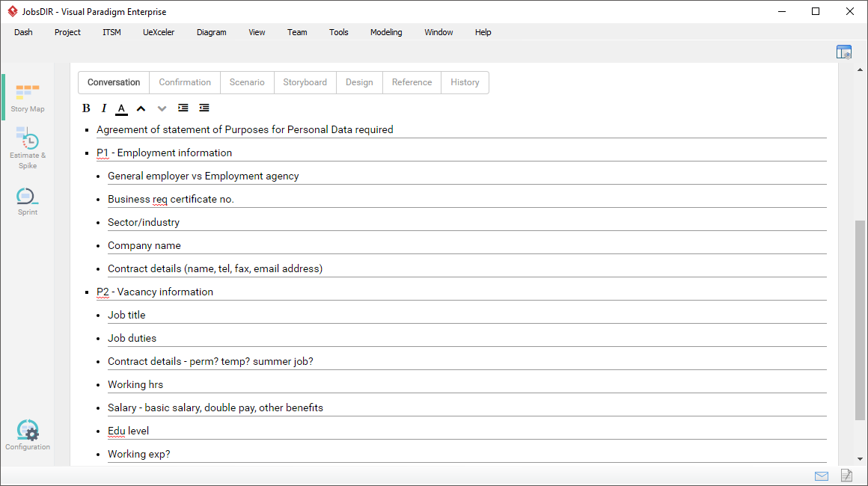Click the increase indent icon

point(183,108)
